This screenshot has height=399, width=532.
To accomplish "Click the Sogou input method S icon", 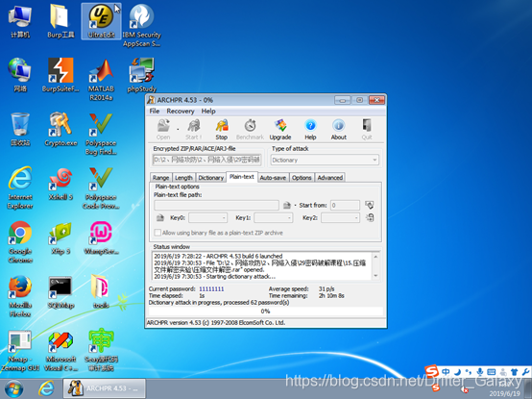I will [x=432, y=371].
